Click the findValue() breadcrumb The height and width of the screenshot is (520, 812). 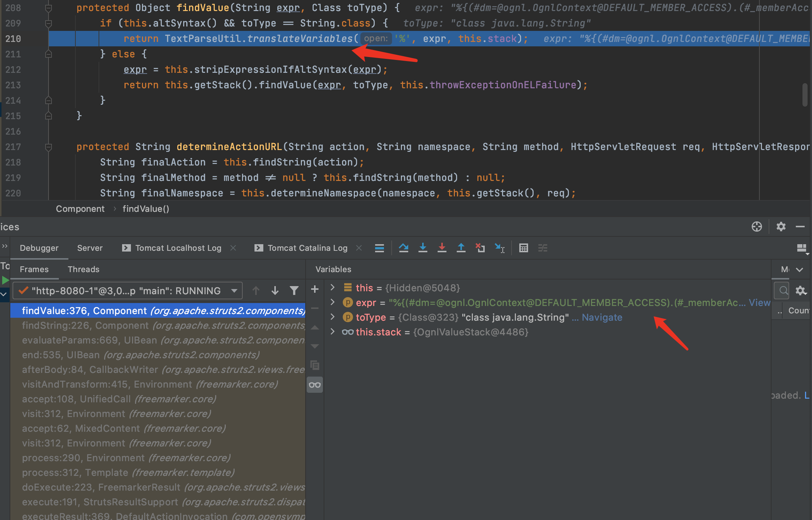(146, 209)
